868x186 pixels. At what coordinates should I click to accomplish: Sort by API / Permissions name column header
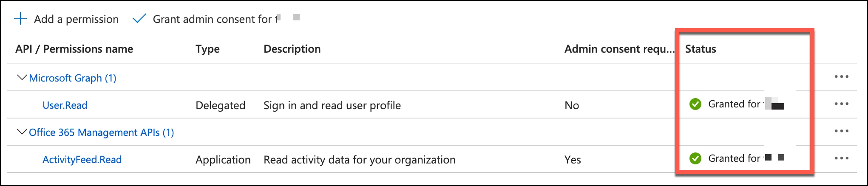coord(74,49)
